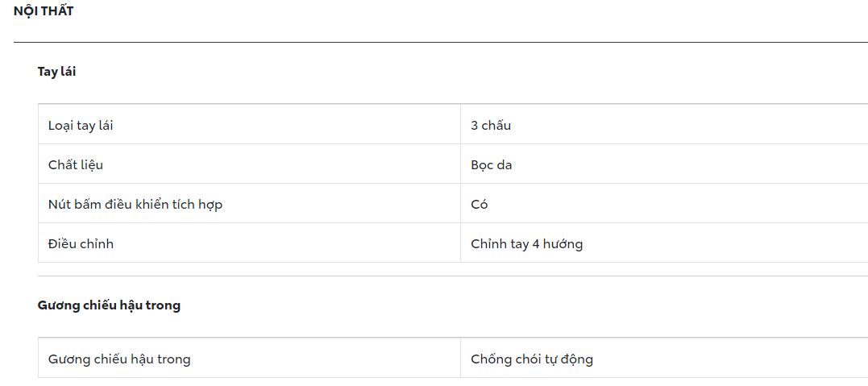
Task: Click the word "hướng" in the adjustment value
Action: (x=563, y=243)
